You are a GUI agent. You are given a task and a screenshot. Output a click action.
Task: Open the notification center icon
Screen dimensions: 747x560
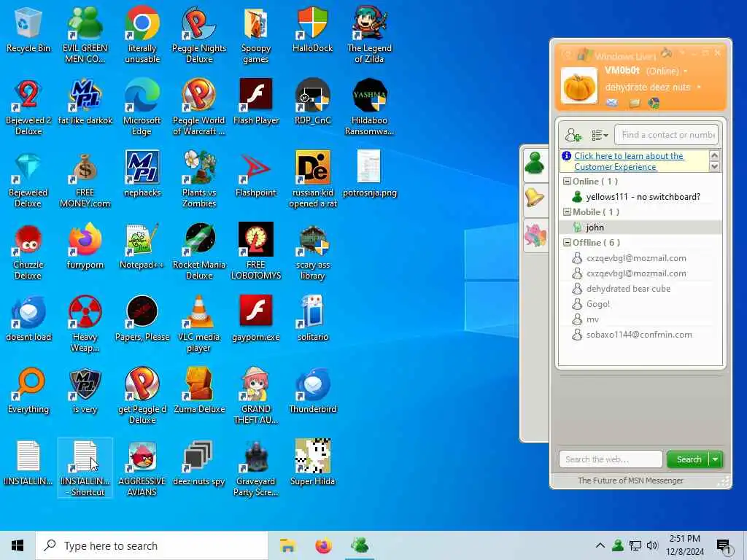[723, 545]
